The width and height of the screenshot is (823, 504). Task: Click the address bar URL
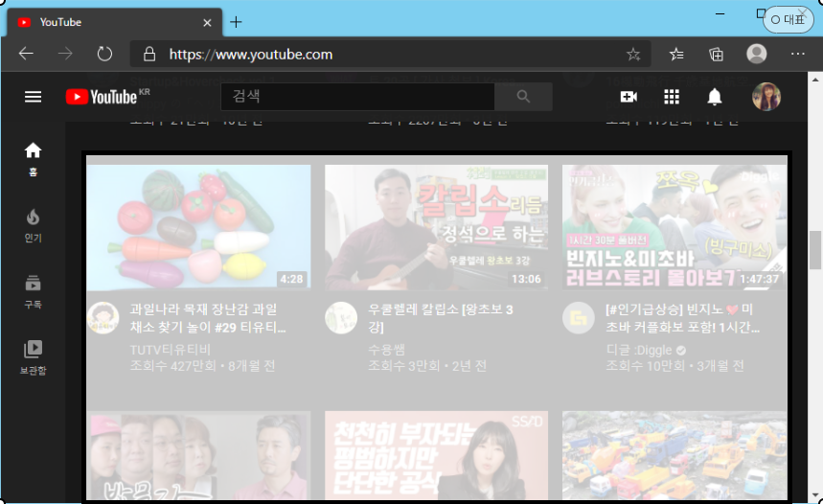point(250,54)
